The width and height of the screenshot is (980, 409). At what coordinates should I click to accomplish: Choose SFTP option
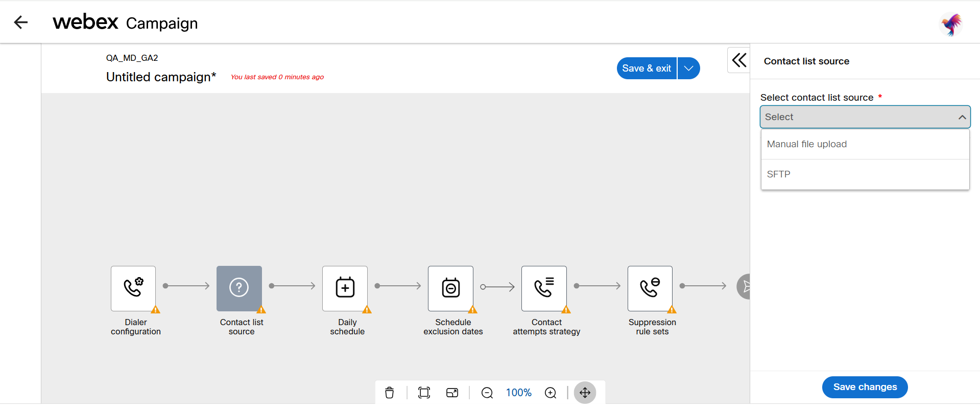865,174
